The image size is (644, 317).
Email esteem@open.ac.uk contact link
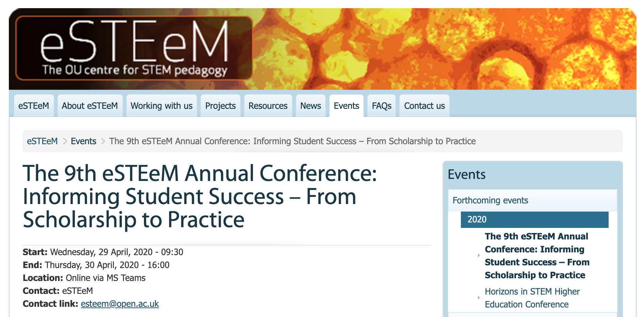pos(120,304)
